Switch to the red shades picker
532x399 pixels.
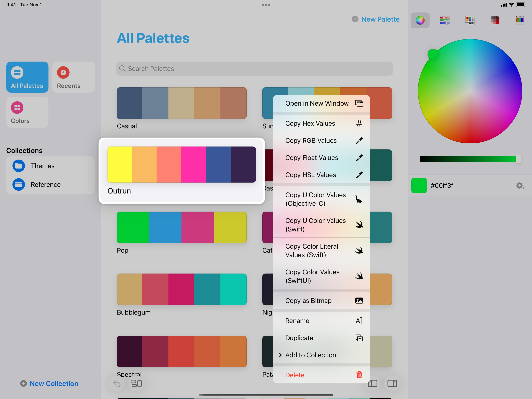pyautogui.click(x=495, y=20)
